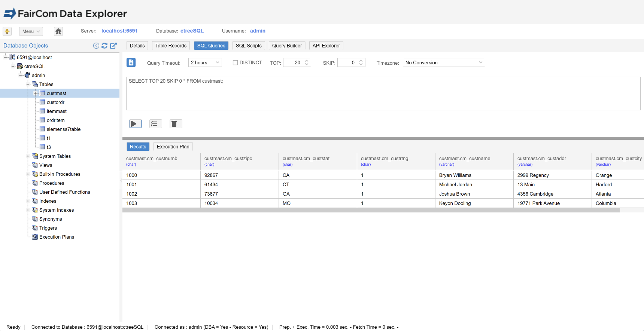The height and width of the screenshot is (331, 644).
Task: Click the custmast.cm_custzipc column header
Action: (240, 161)
